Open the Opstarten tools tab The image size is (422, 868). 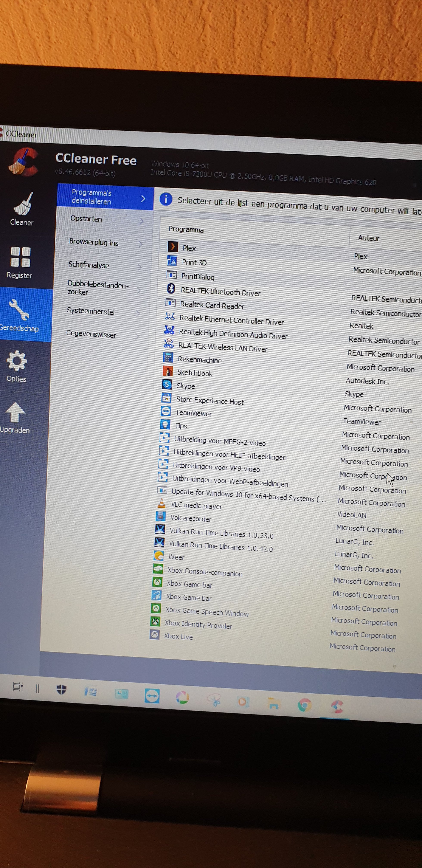pos(104,220)
